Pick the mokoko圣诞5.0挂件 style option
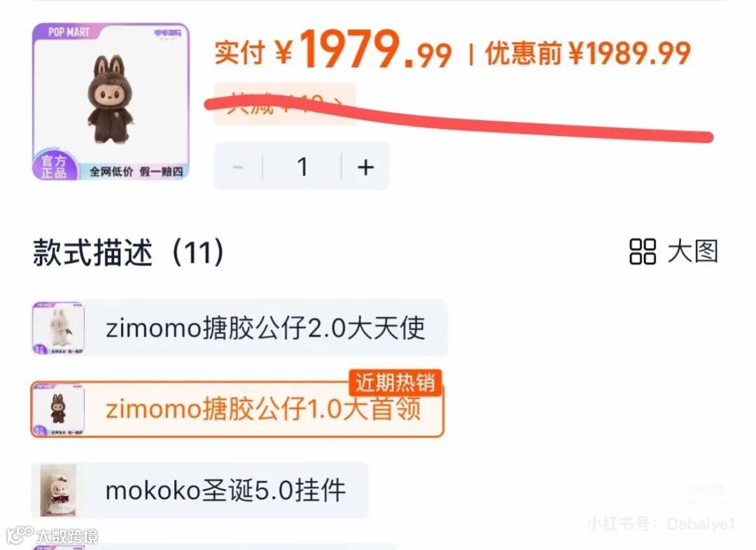The width and height of the screenshot is (756, 550). (199, 490)
